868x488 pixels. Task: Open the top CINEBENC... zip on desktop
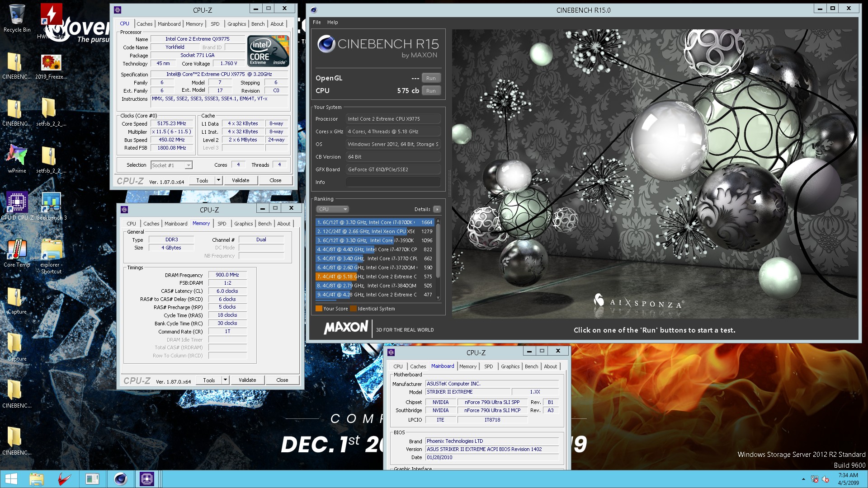pos(17,66)
